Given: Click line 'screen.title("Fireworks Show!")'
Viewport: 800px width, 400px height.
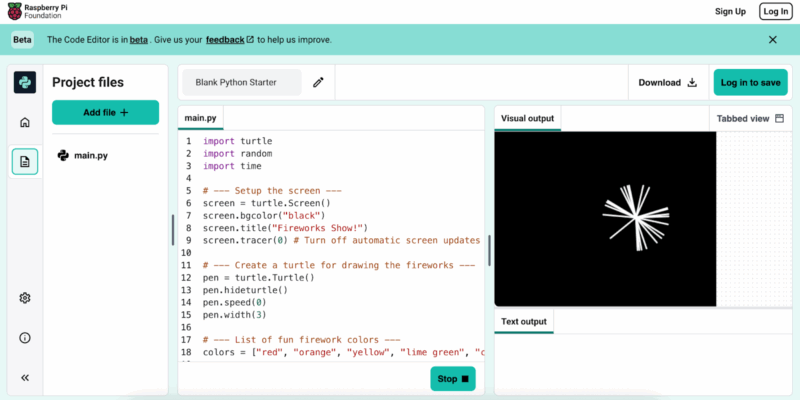Looking at the screenshot, I should 285,228.
